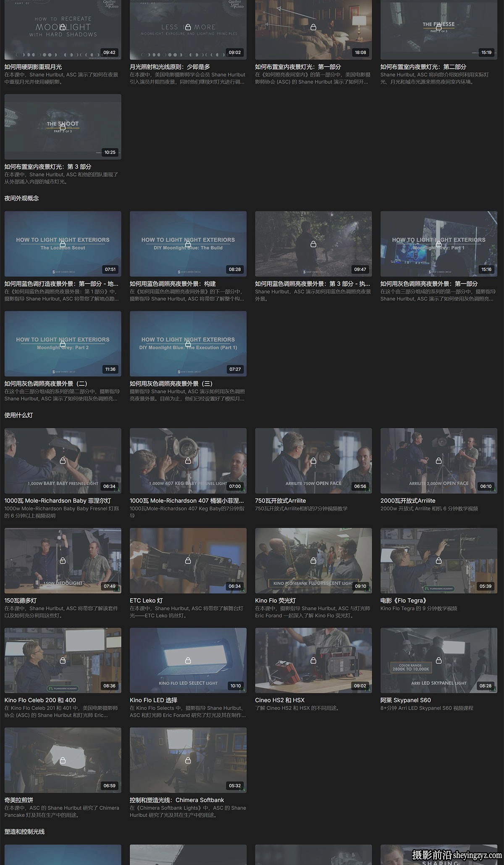The width and height of the screenshot is (504, 865).
Task: Click lock icon on Cineo HS2 and HSX video
Action: [x=313, y=660]
